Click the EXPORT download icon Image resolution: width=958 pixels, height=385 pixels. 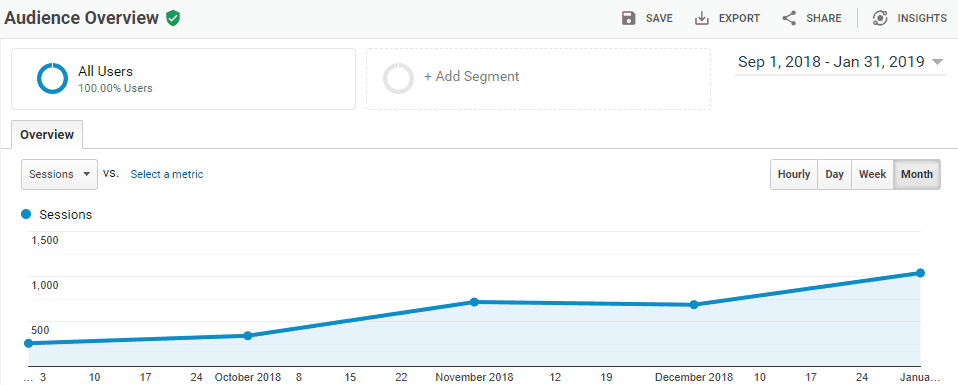pos(701,18)
